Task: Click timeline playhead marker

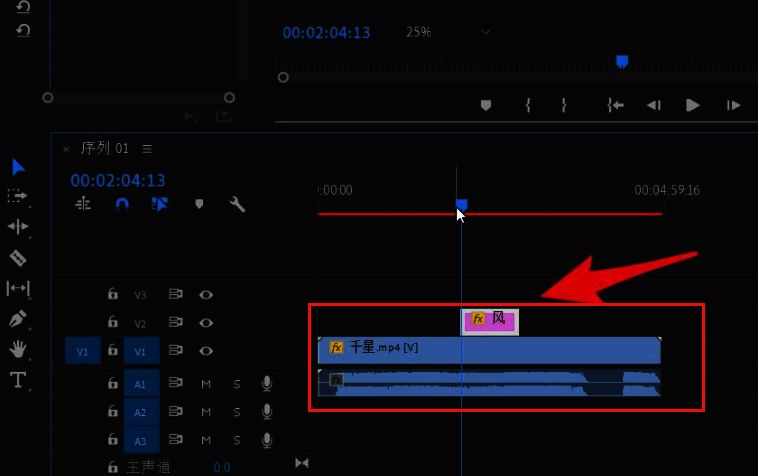Action: pyautogui.click(x=462, y=204)
